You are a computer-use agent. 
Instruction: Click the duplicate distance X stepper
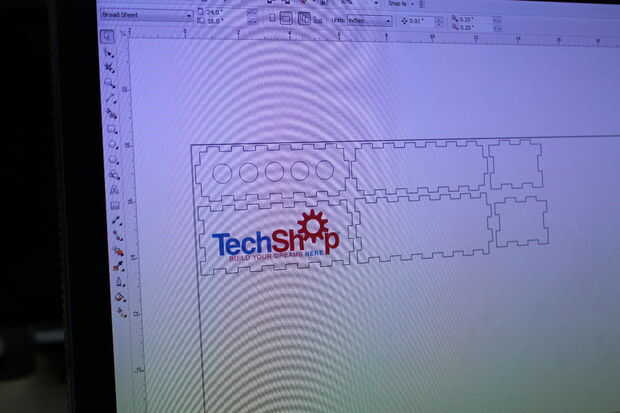pos(497,19)
